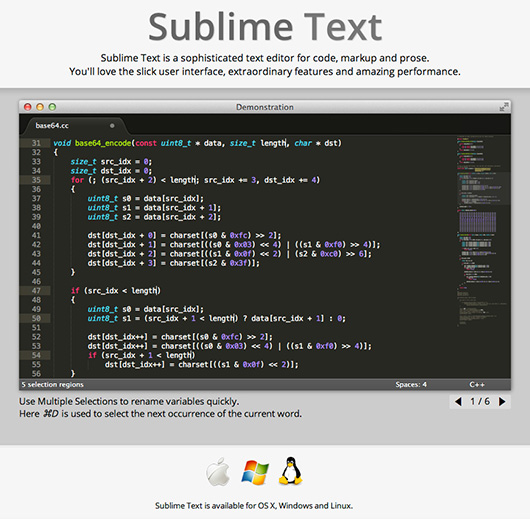The height and width of the screenshot is (519, 530).
Task: Click line number 31 in the gutter
Action: 36,143
